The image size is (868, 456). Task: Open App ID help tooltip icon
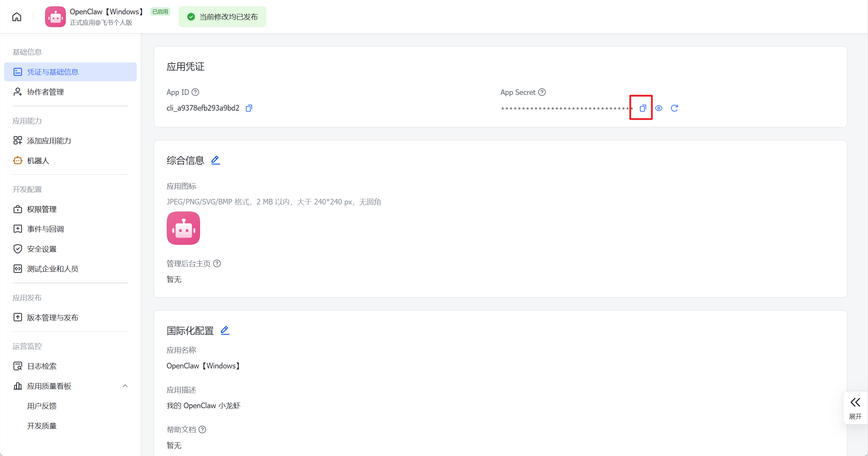[x=196, y=92]
